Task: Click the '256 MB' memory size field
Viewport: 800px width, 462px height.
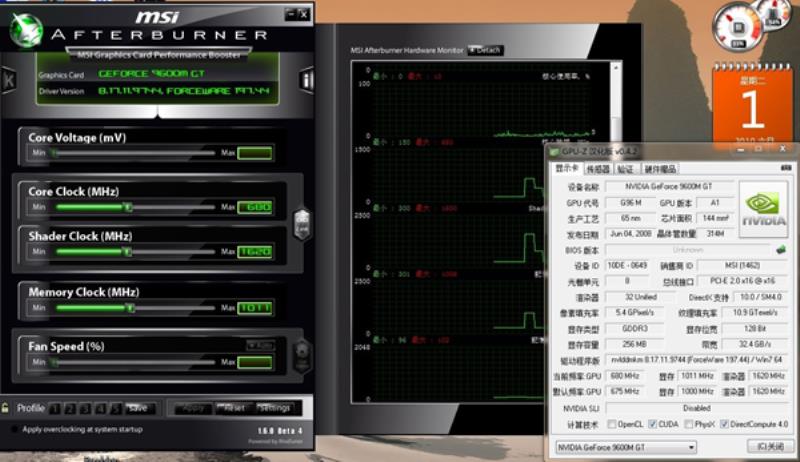Action: point(634,344)
